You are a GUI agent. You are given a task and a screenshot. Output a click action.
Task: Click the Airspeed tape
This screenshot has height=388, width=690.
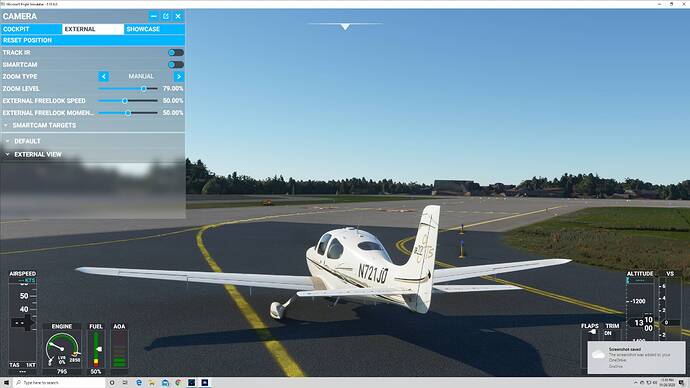point(23,321)
